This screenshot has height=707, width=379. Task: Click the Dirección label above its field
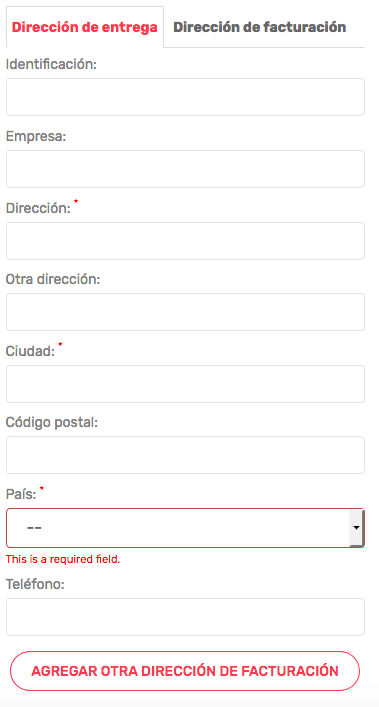(x=38, y=208)
